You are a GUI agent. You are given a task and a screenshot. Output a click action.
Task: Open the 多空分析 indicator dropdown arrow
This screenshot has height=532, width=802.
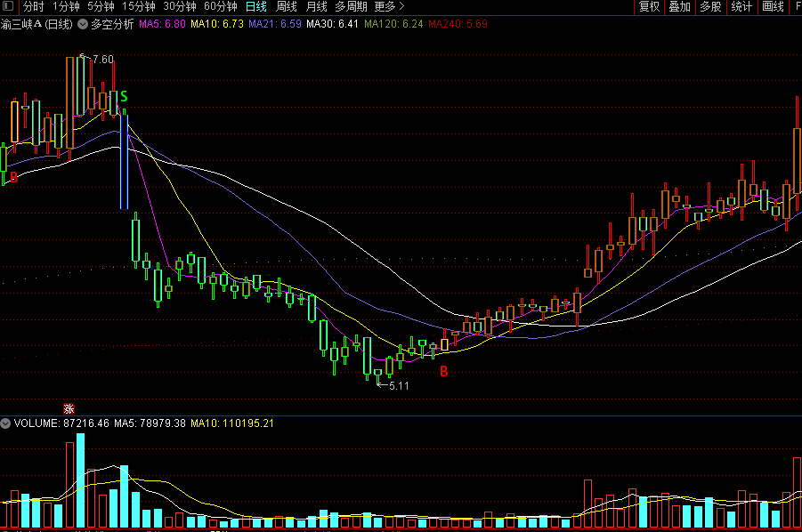[x=83, y=24]
